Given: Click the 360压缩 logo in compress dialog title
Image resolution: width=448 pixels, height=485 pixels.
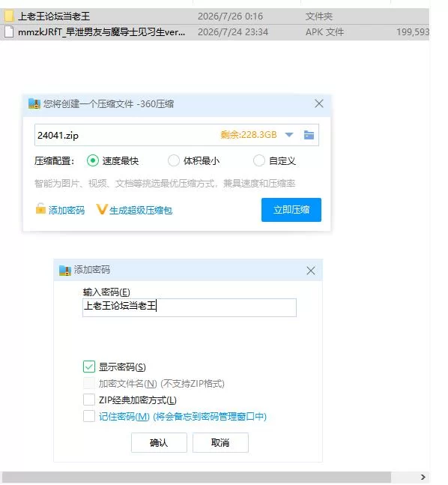Looking at the screenshot, I should pyautogui.click(x=34, y=103).
